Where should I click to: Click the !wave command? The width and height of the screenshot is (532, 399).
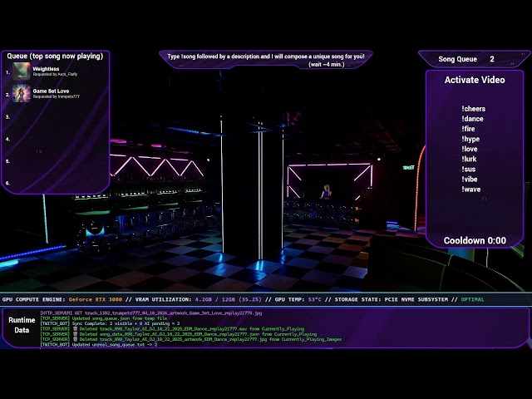coord(471,190)
